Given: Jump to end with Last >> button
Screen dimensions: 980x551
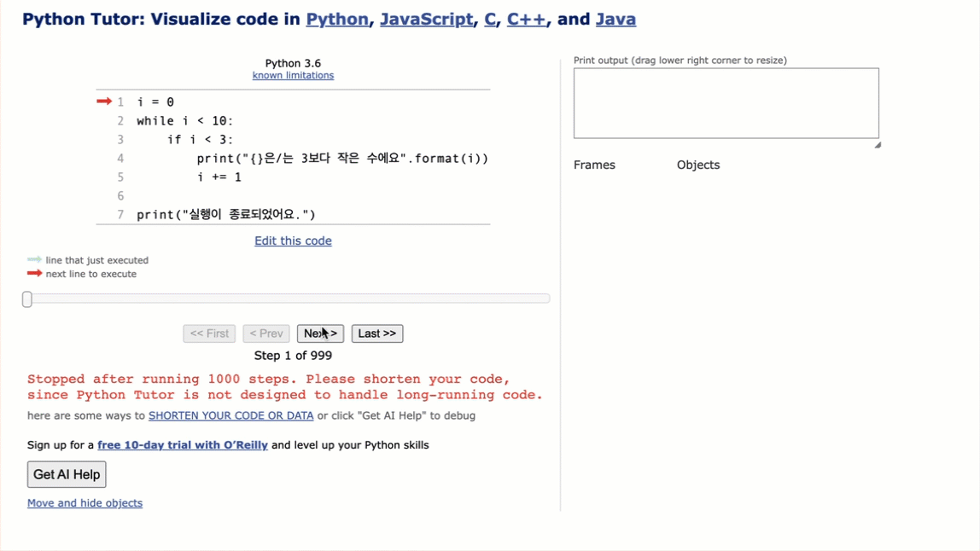Looking at the screenshot, I should click(376, 333).
